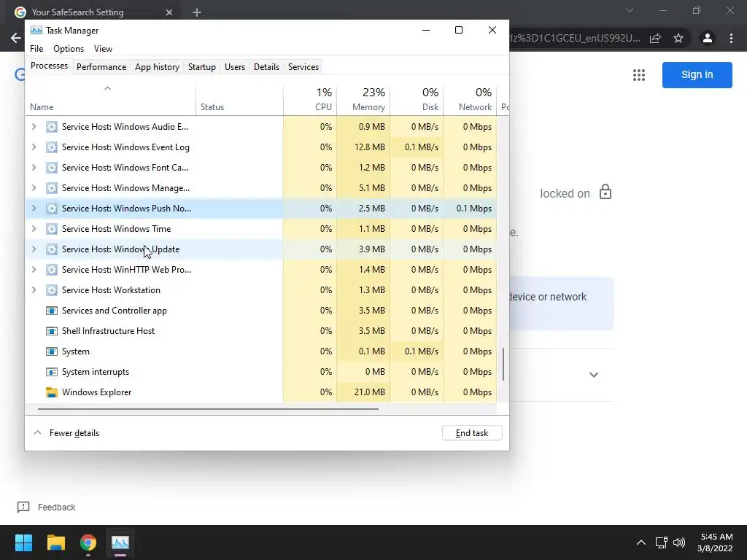Expand Service Host: WinHTTP Web Pro... row
Image resolution: width=747 pixels, height=560 pixels.
point(34,270)
